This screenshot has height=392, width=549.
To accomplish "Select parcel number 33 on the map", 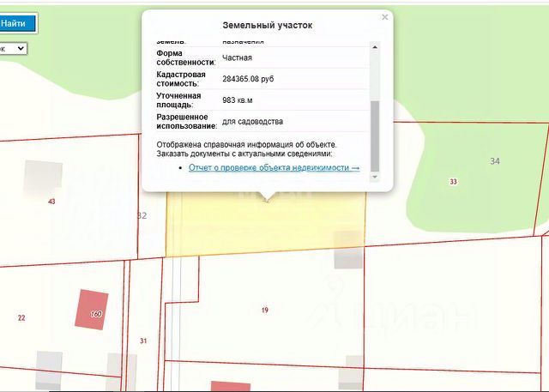I will (x=454, y=182).
